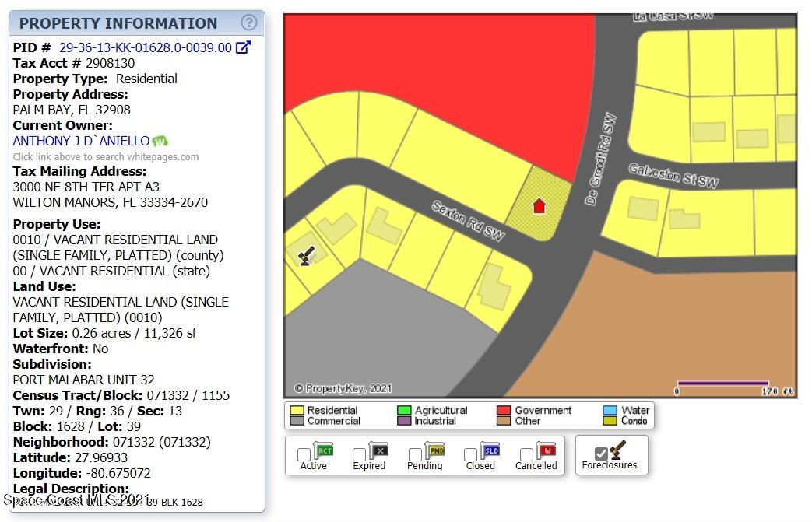Click the Galveston St SW road label

tap(673, 176)
